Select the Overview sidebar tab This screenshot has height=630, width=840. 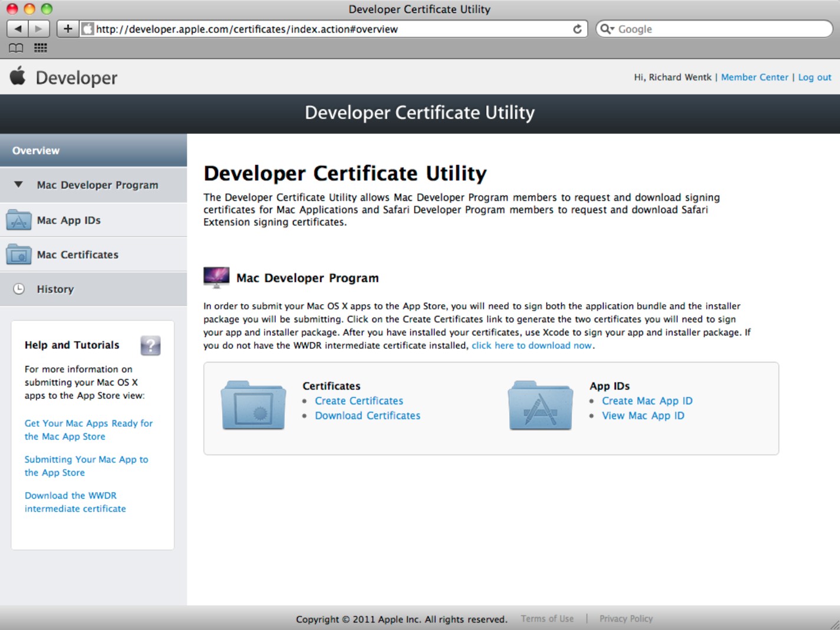[x=94, y=150]
